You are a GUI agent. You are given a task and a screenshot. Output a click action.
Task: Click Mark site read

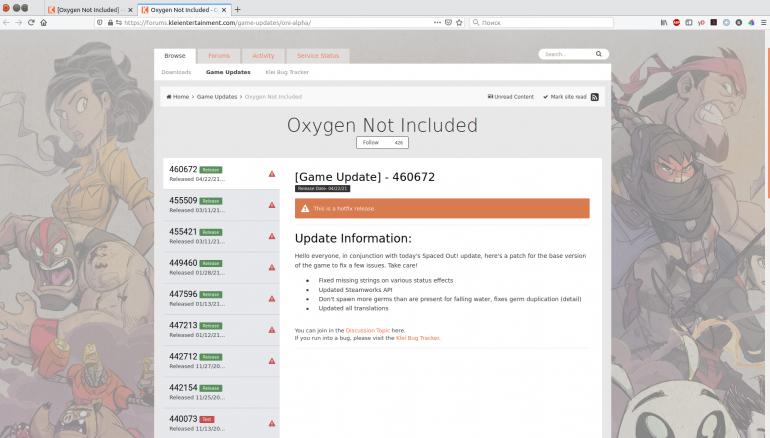(565, 97)
